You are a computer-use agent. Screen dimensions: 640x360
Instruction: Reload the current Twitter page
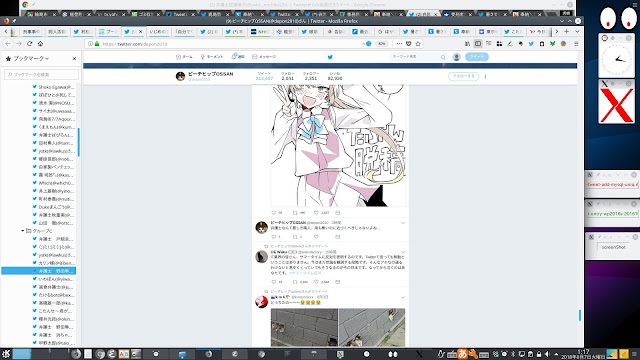click(29, 44)
